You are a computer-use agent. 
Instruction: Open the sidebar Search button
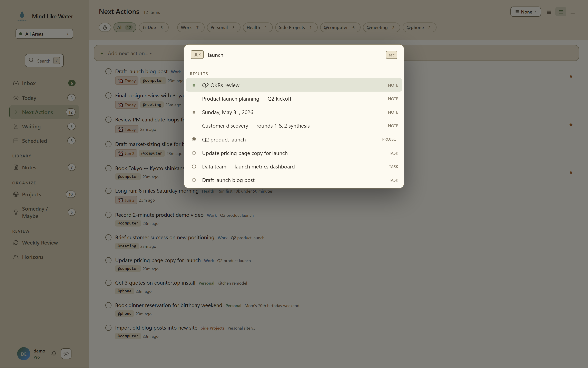44,61
